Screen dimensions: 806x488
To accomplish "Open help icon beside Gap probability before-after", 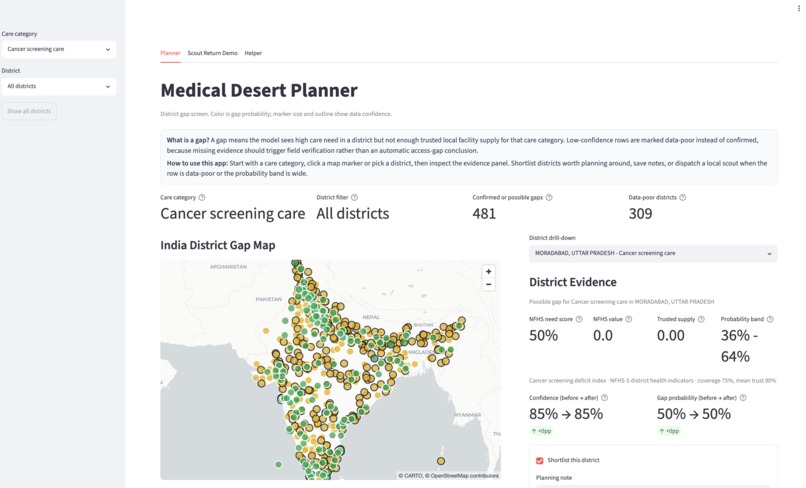I will [743, 398].
